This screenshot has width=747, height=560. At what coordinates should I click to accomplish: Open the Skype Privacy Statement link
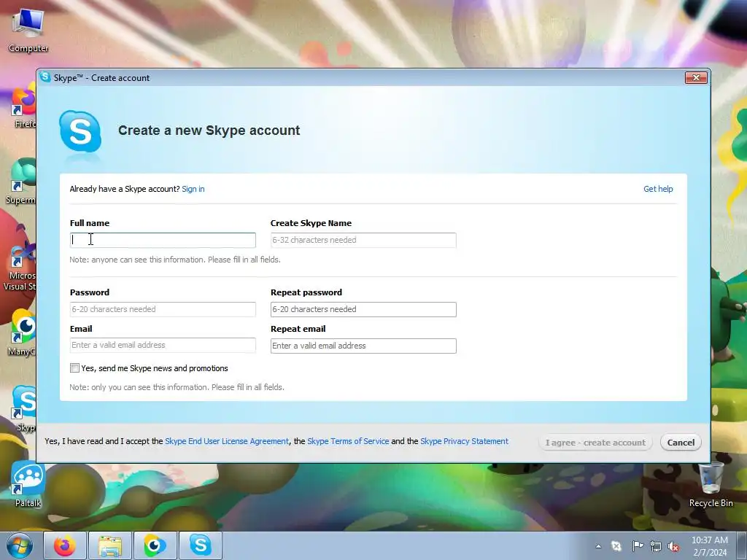(x=464, y=441)
